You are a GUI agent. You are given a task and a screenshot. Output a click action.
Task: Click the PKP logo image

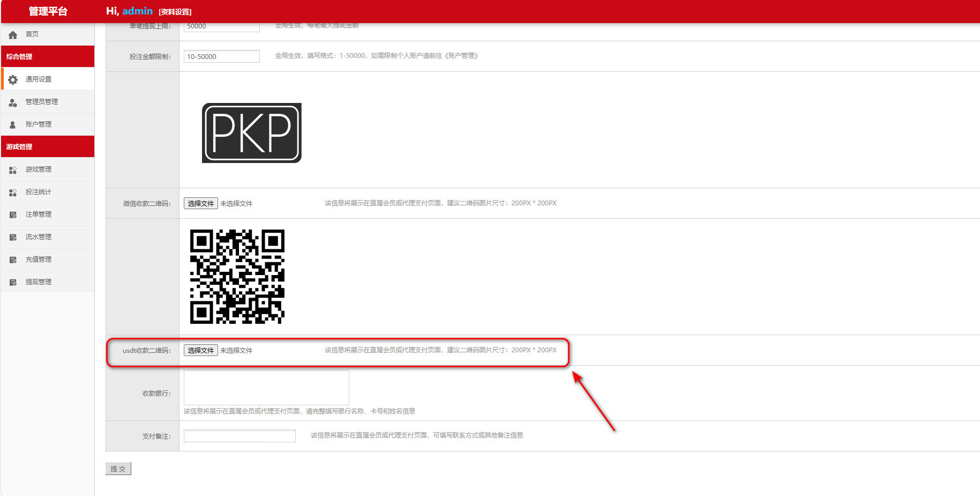252,133
